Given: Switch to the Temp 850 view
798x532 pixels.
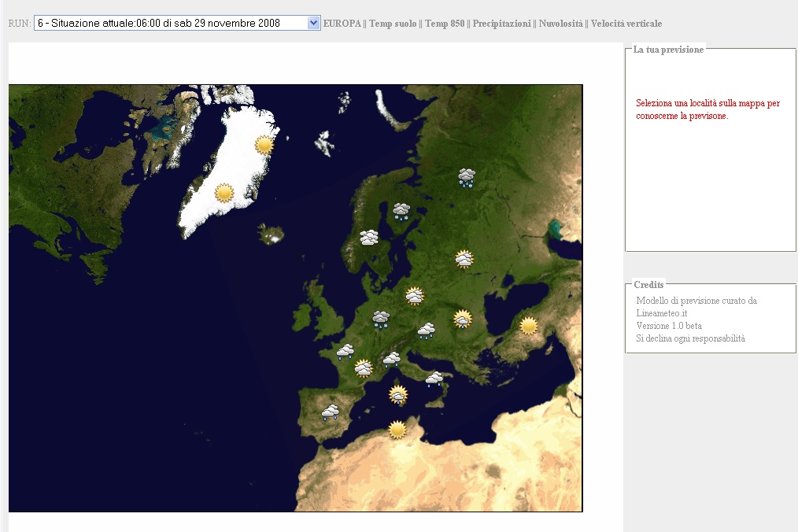Looking at the screenshot, I should point(445,24).
